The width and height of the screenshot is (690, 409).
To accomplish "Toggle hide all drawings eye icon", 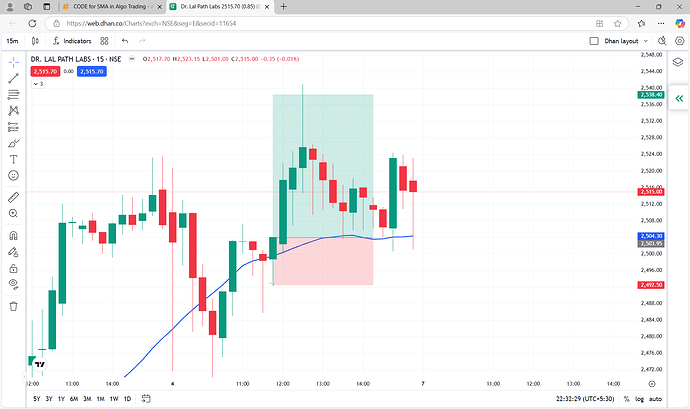I will (x=14, y=284).
